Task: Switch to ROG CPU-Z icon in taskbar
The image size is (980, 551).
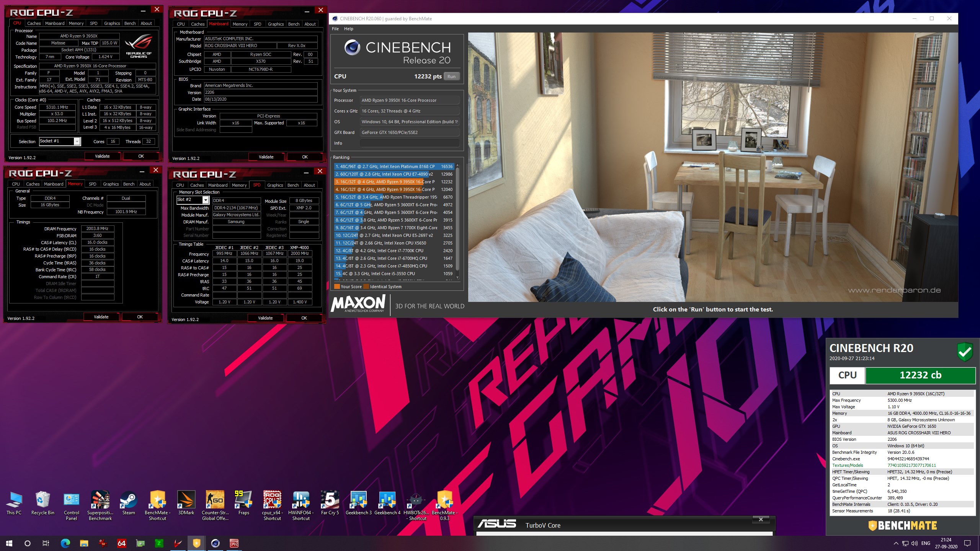Action: click(x=234, y=543)
